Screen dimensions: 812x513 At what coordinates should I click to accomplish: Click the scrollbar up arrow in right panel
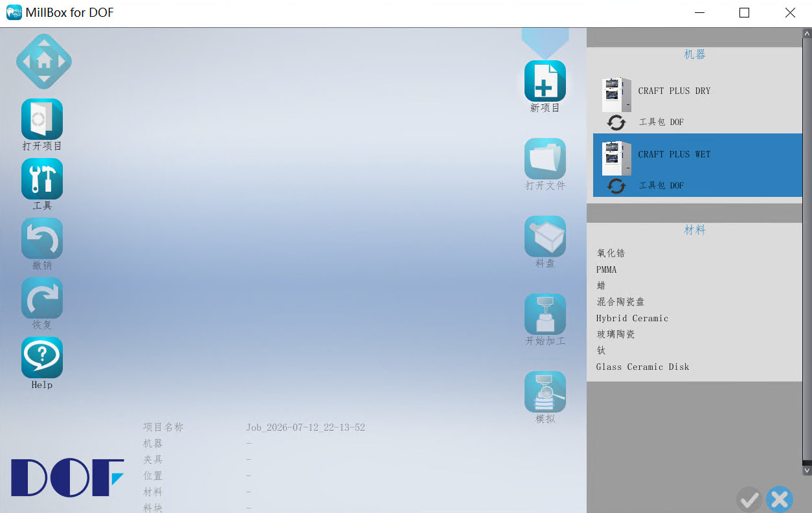point(807,33)
